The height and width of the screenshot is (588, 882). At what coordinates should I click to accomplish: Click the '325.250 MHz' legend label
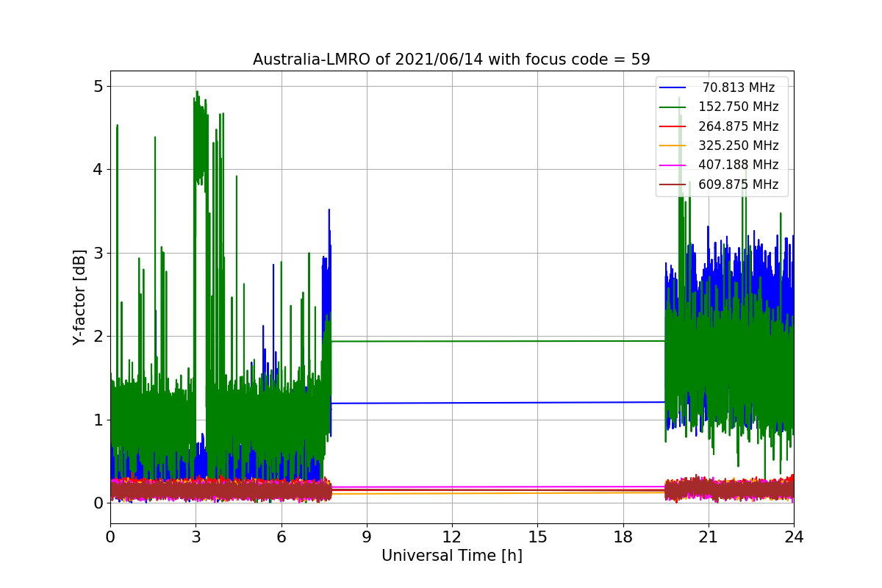tap(739, 146)
